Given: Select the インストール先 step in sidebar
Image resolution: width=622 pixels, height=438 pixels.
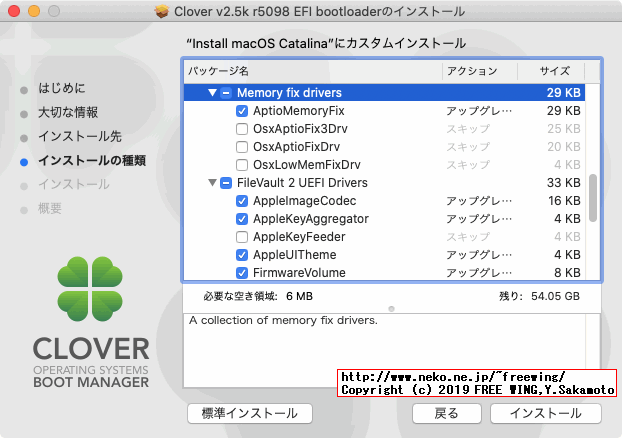Looking at the screenshot, I should (x=80, y=136).
